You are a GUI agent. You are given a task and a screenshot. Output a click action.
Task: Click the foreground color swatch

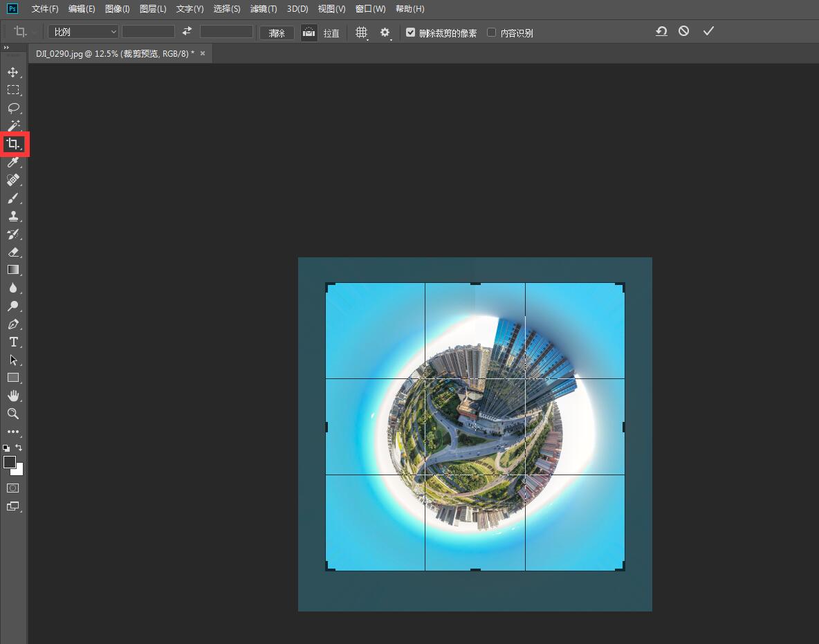click(10, 462)
